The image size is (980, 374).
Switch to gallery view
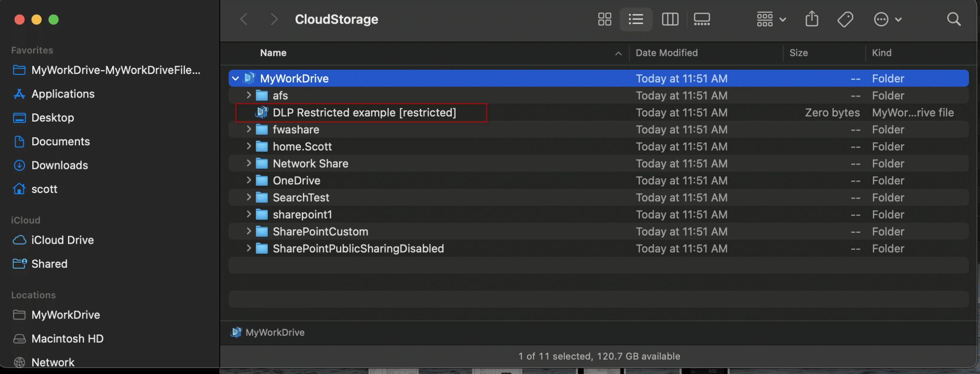click(x=701, y=19)
